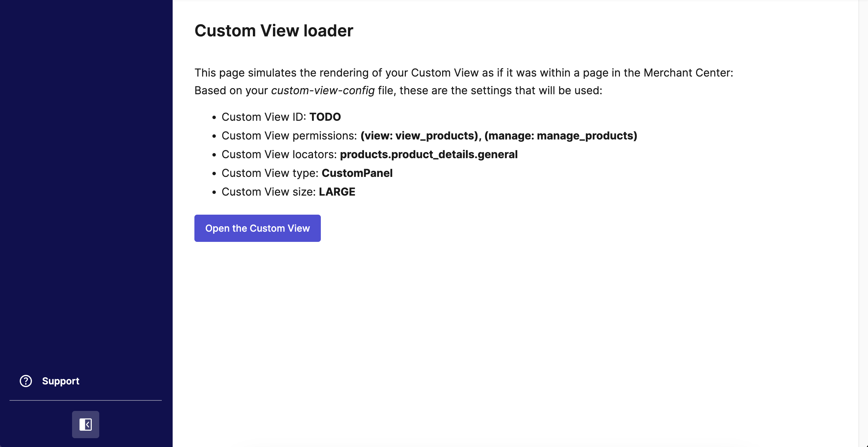The image size is (868, 447).
Task: Collapse the sidebar navigation menu
Action: coord(86,424)
